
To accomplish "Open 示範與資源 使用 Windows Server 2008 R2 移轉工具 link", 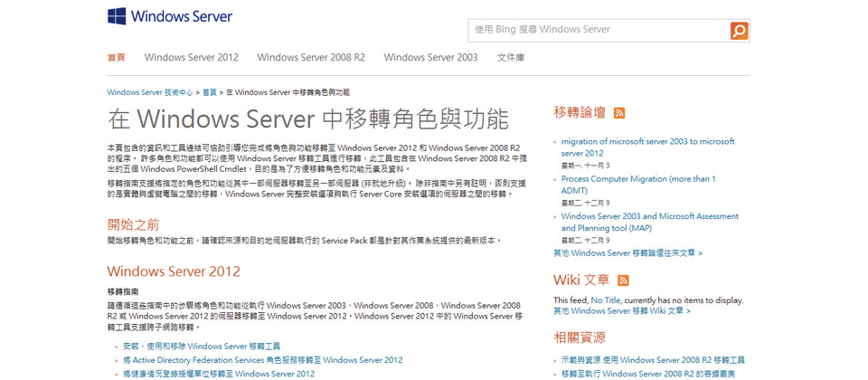I will (653, 360).
